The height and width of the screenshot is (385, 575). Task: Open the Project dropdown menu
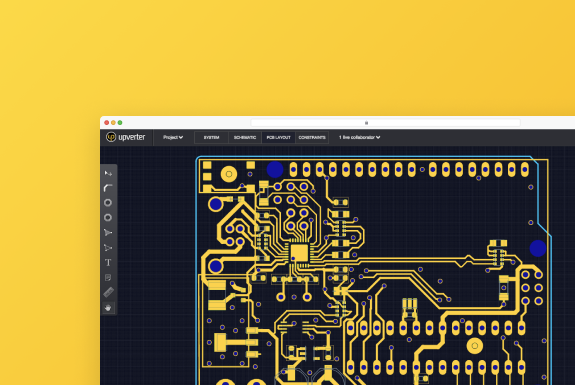(173, 138)
